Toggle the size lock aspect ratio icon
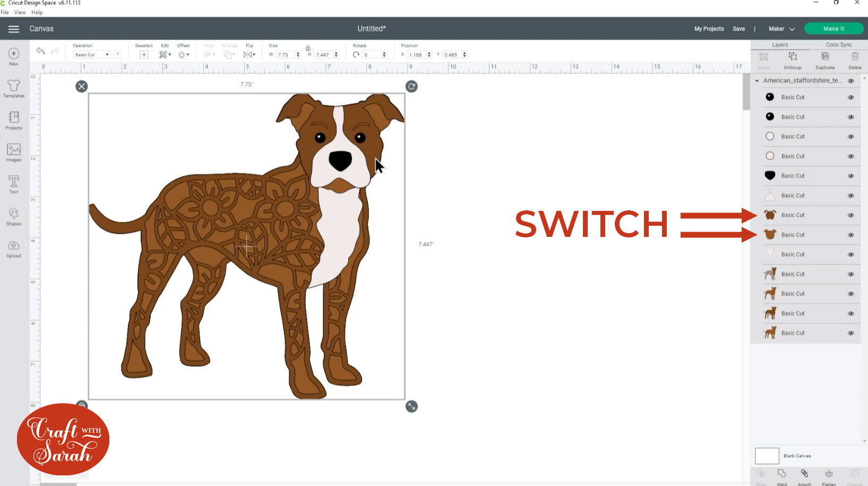The height and width of the screenshot is (486, 868). point(308,48)
